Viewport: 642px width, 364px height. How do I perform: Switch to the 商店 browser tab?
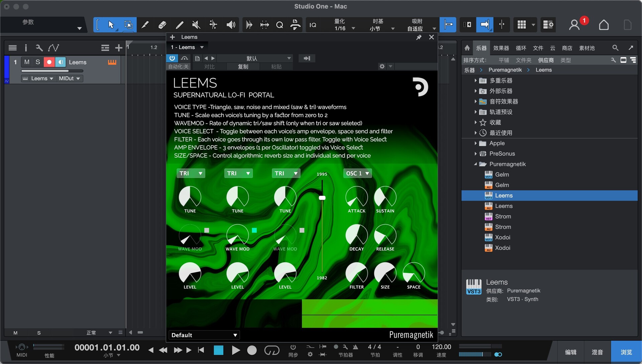567,48
